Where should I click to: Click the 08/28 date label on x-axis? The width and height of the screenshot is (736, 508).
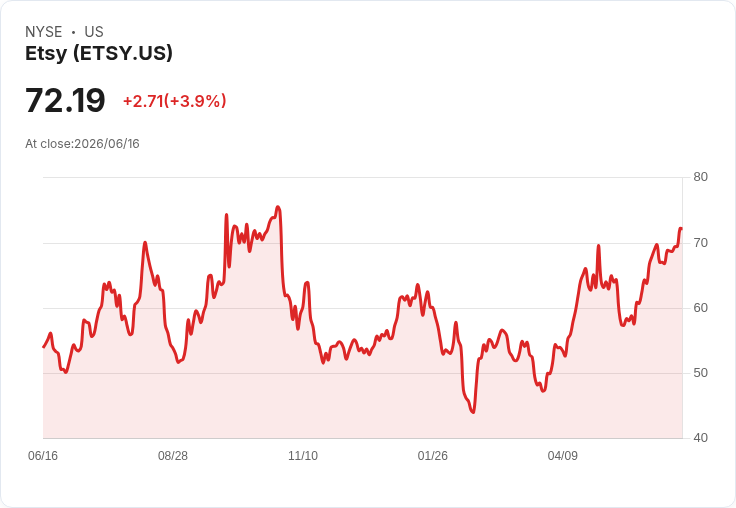click(173, 455)
